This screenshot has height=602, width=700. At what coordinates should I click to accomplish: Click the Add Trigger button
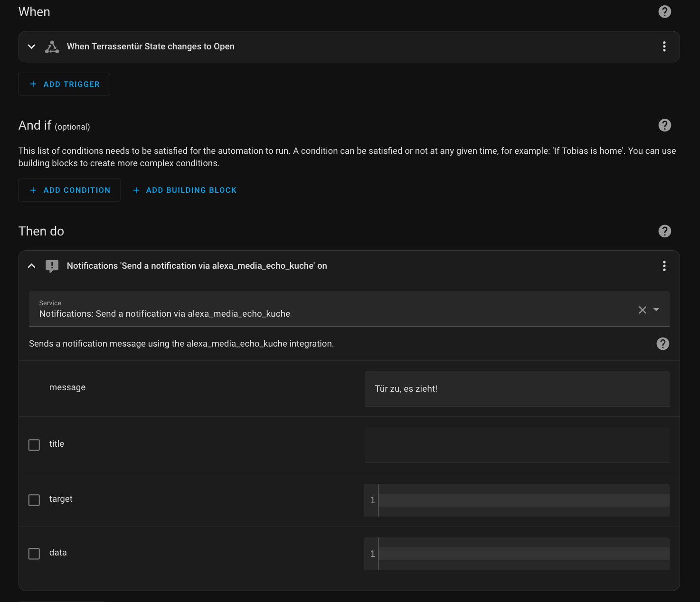point(64,84)
